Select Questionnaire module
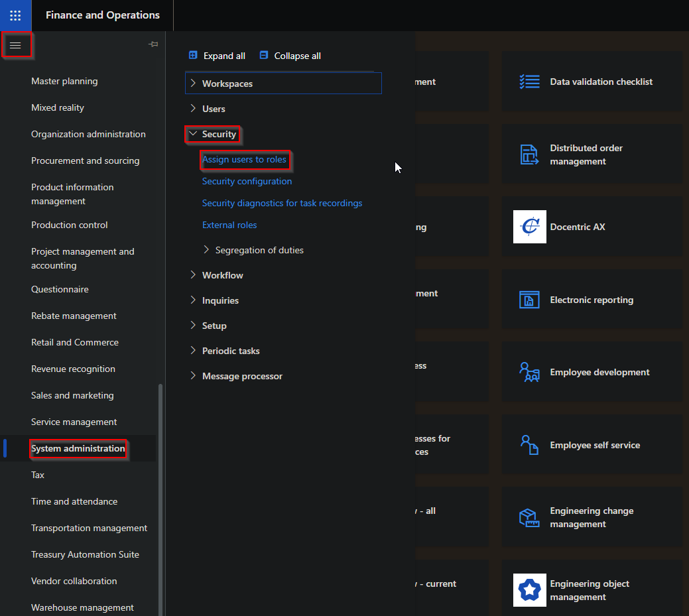The image size is (689, 616). (x=60, y=289)
